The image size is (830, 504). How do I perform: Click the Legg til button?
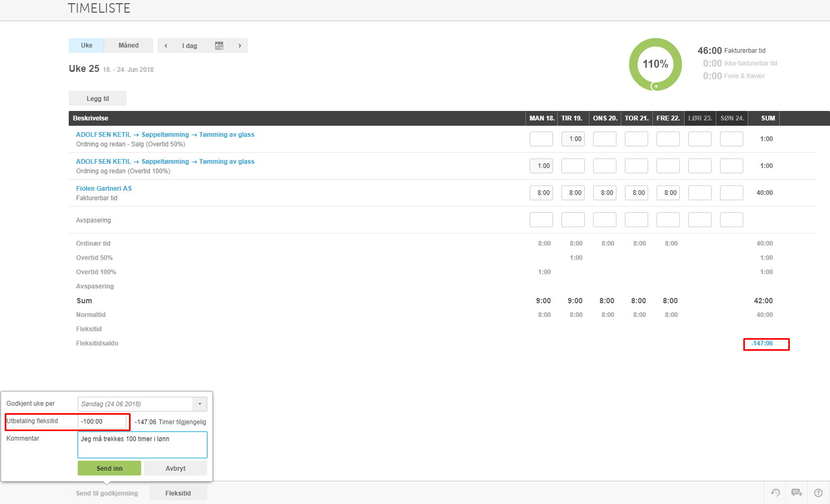pyautogui.click(x=98, y=99)
